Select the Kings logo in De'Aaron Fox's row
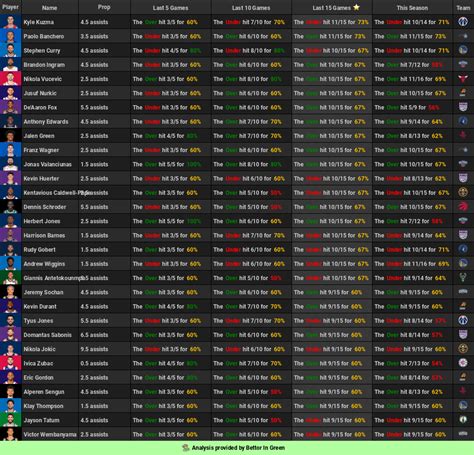The height and width of the screenshot is (455, 474). 463,107
